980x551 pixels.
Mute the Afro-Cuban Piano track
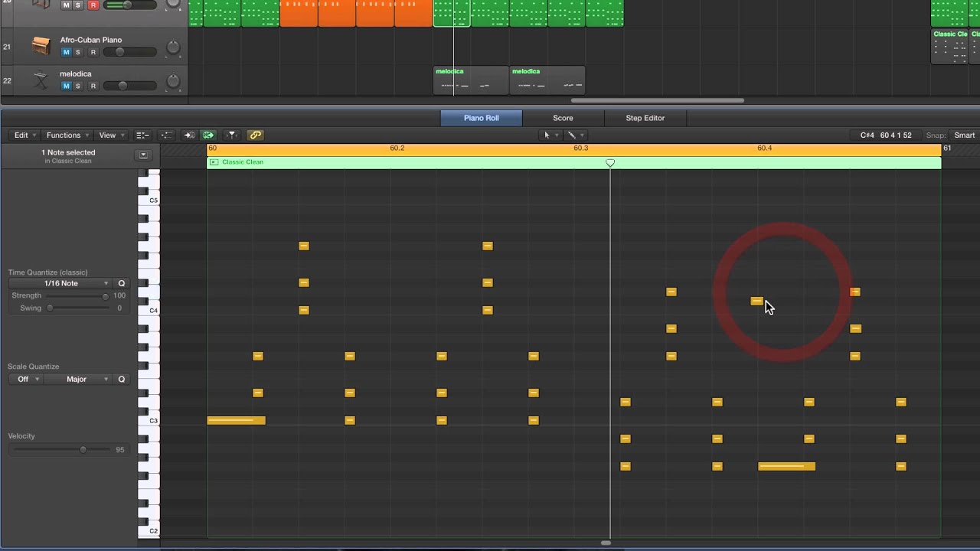(x=66, y=52)
